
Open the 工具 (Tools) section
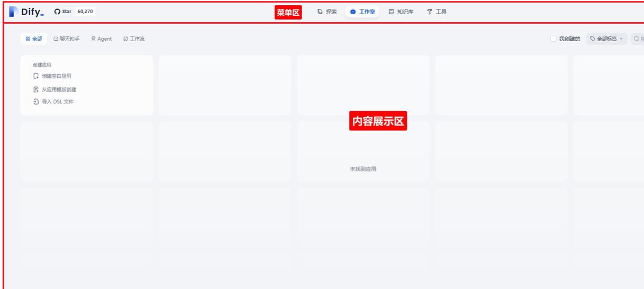point(437,12)
